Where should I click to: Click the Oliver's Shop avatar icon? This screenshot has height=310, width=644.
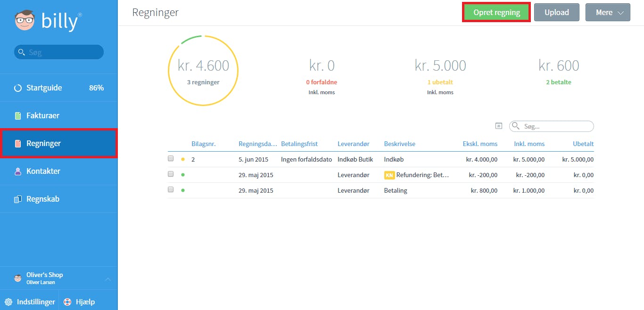(x=18, y=278)
